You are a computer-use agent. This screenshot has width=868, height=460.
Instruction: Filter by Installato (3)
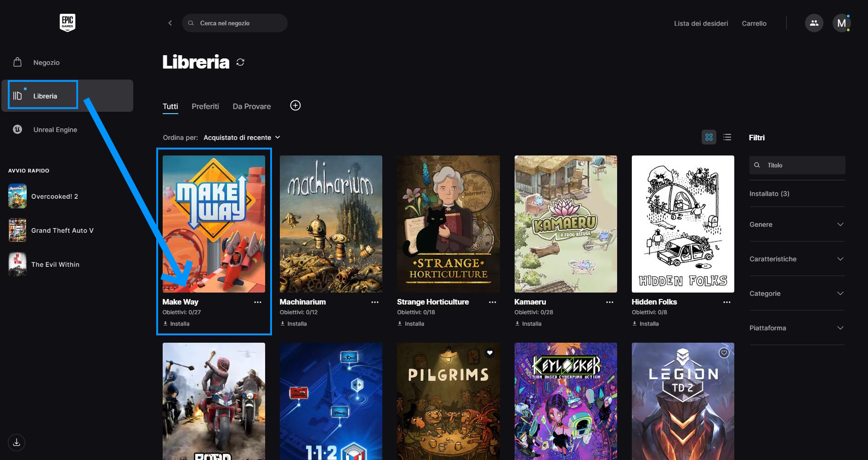[769, 194]
